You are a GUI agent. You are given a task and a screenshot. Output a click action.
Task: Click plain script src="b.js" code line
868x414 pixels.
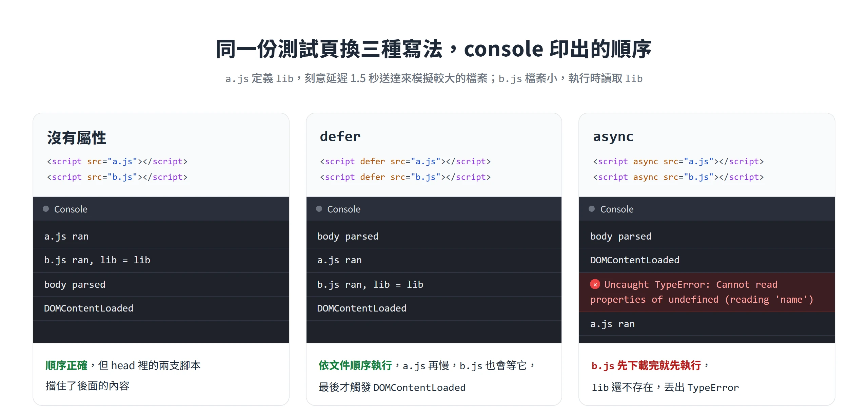[117, 177]
